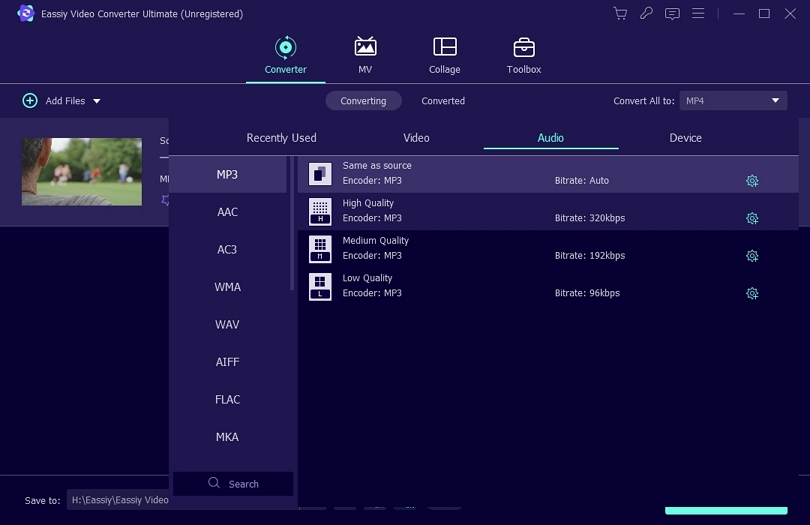The height and width of the screenshot is (525, 810).
Task: Click the format list scrollbar
Action: [x=292, y=224]
